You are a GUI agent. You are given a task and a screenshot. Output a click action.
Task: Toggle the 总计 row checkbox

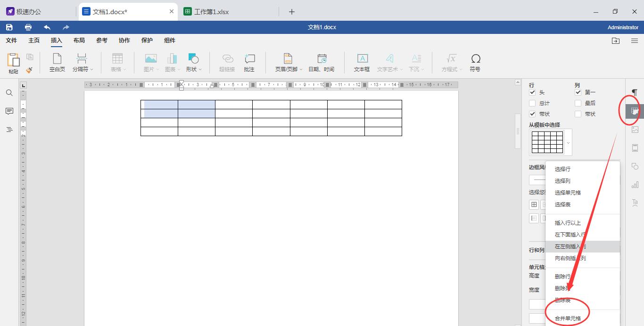532,103
